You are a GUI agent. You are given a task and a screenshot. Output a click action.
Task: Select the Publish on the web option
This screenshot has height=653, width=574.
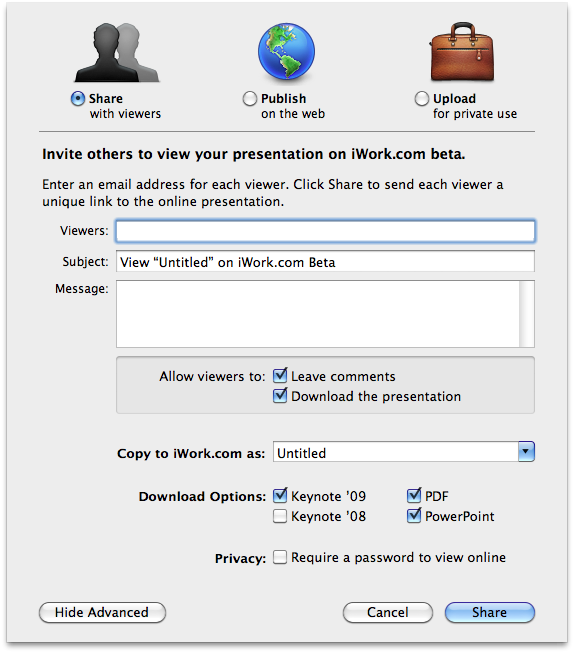pos(250,99)
